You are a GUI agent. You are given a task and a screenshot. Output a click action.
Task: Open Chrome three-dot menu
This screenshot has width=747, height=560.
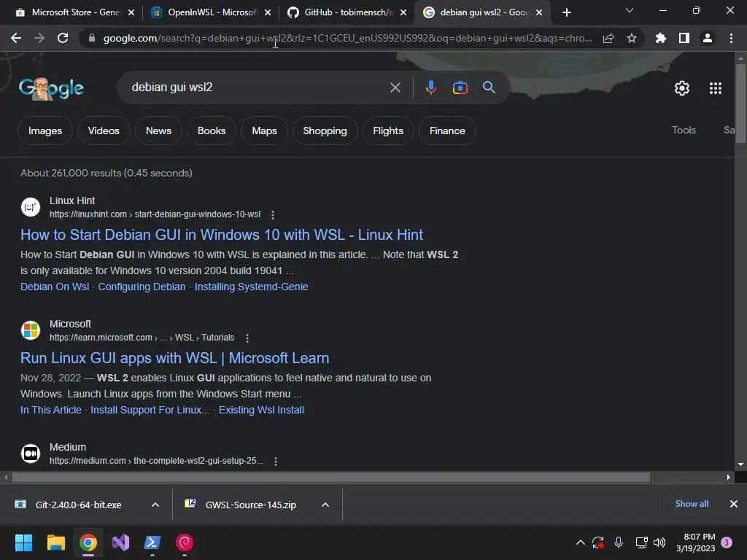pos(731,38)
